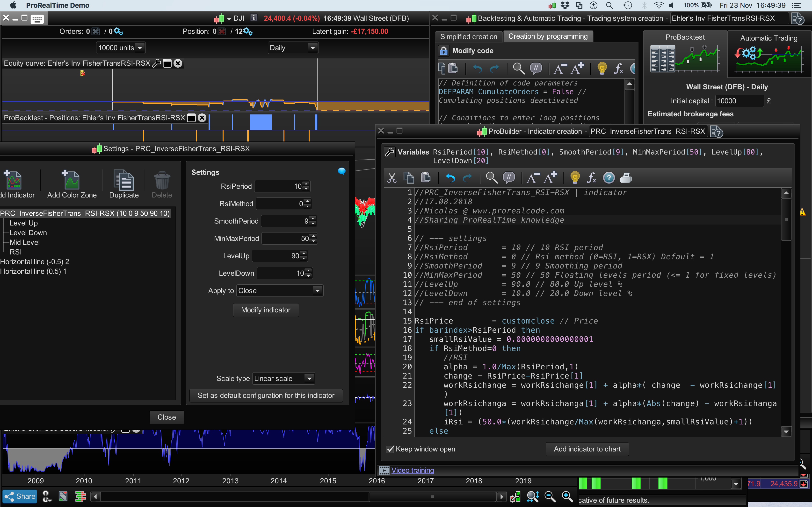This screenshot has height=507, width=812.
Task: Click the printer icon in ProBuilder toolbar
Action: [626, 178]
